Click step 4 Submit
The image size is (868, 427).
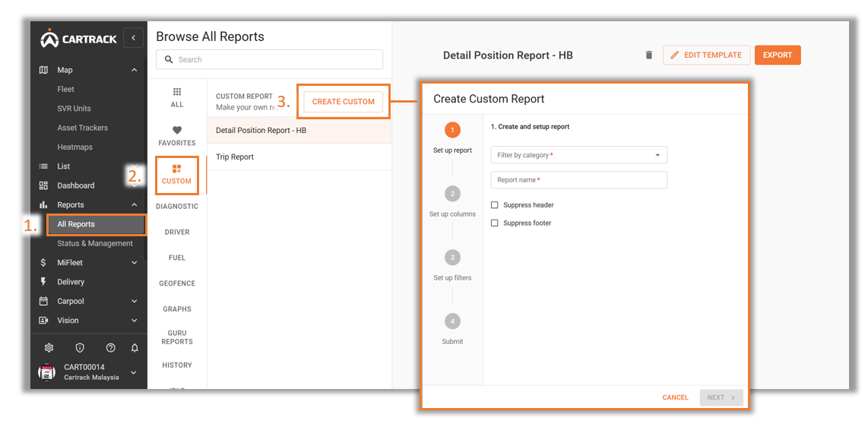tap(452, 329)
